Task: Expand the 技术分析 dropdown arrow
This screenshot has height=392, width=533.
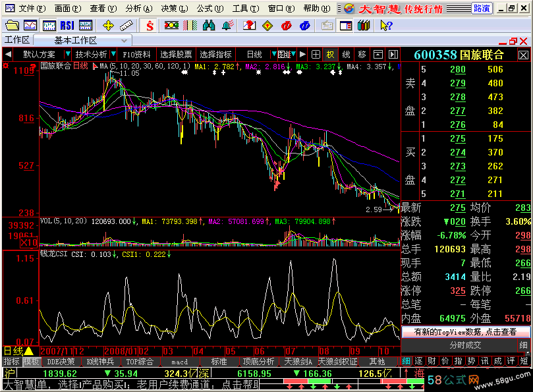Action: coord(113,55)
